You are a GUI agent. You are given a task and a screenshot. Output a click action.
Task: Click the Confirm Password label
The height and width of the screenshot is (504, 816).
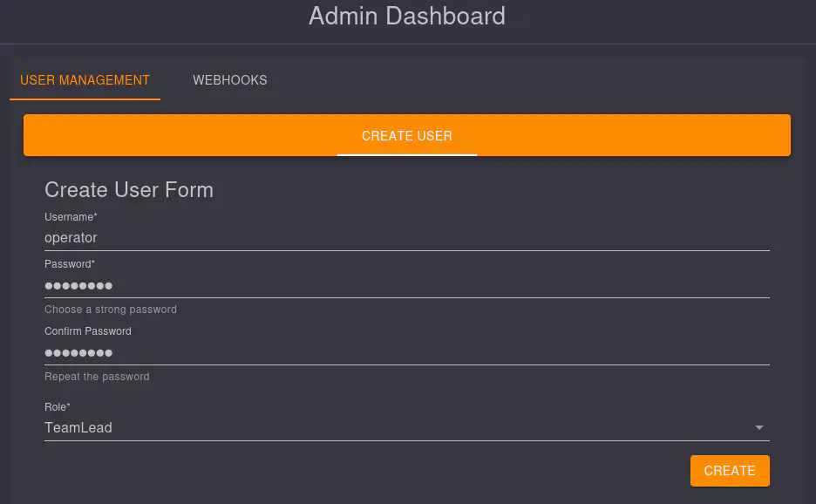tap(88, 331)
